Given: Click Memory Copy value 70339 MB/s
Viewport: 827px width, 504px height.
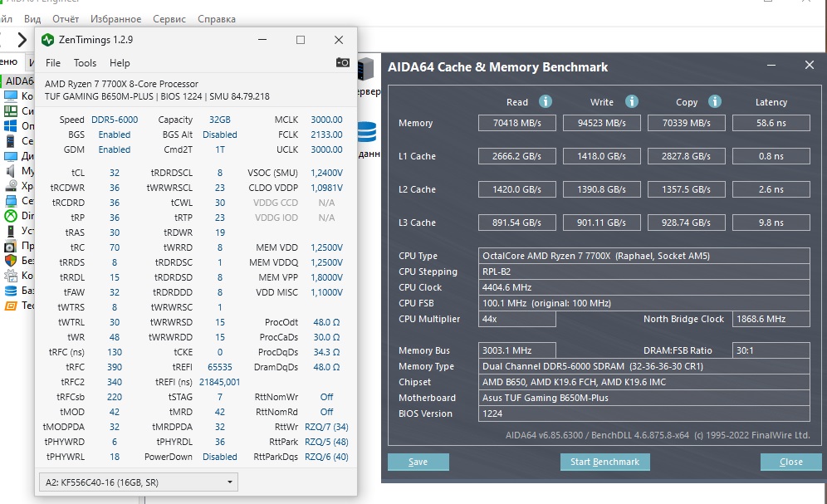Looking at the screenshot, I should click(x=686, y=123).
